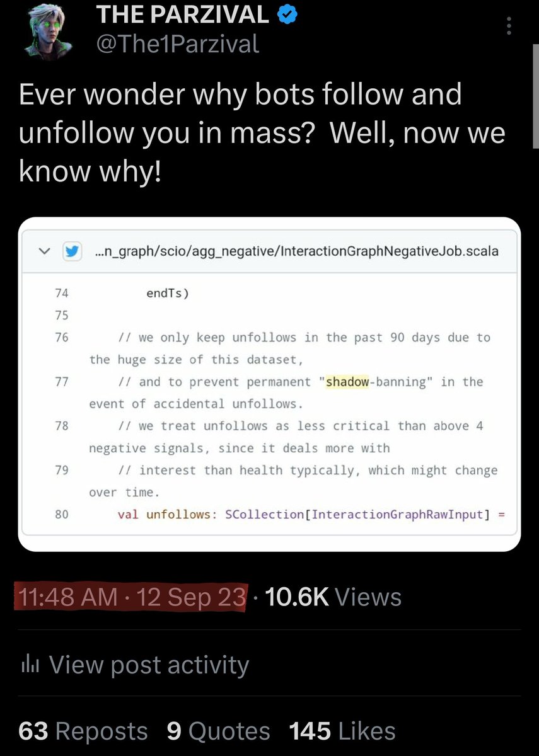Open the 10.6K Views count
The height and width of the screenshot is (756, 539).
click(333, 597)
